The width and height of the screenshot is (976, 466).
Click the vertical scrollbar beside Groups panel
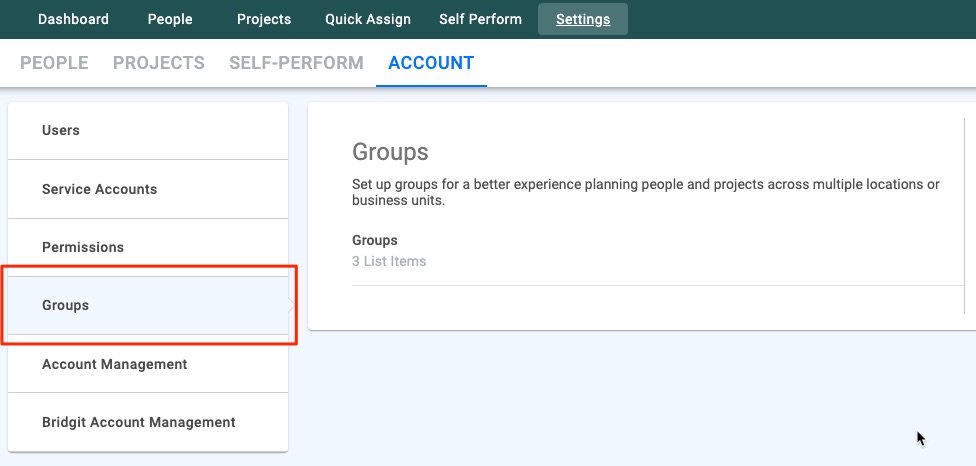click(x=964, y=216)
